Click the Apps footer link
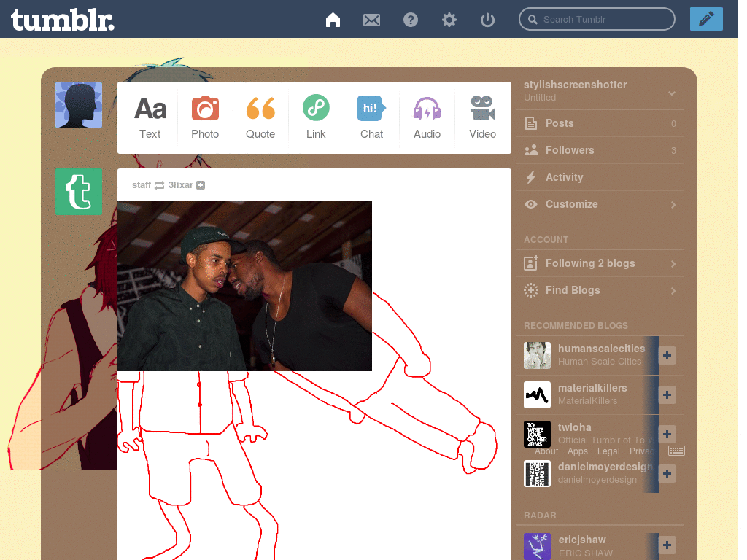 click(x=578, y=451)
